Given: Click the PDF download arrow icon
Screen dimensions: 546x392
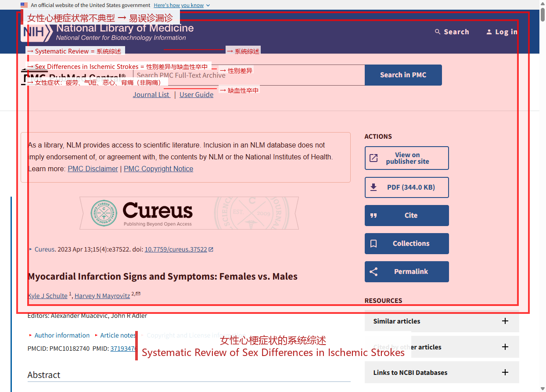Looking at the screenshot, I should click(x=374, y=187).
